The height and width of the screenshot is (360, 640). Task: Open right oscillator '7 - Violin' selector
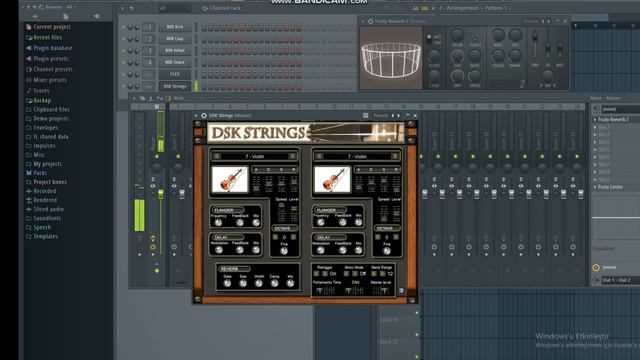[357, 156]
